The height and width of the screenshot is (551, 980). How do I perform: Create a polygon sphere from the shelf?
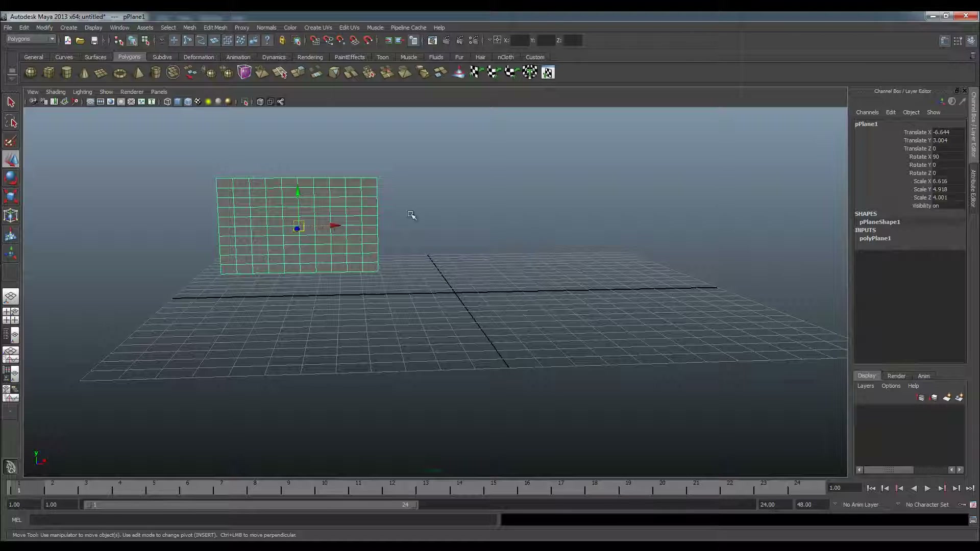coord(31,72)
